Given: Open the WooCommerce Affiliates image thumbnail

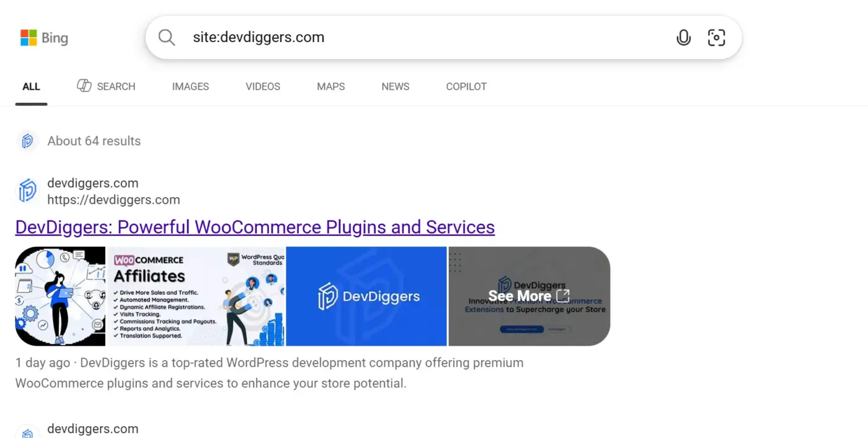Looking at the screenshot, I should tap(196, 296).
